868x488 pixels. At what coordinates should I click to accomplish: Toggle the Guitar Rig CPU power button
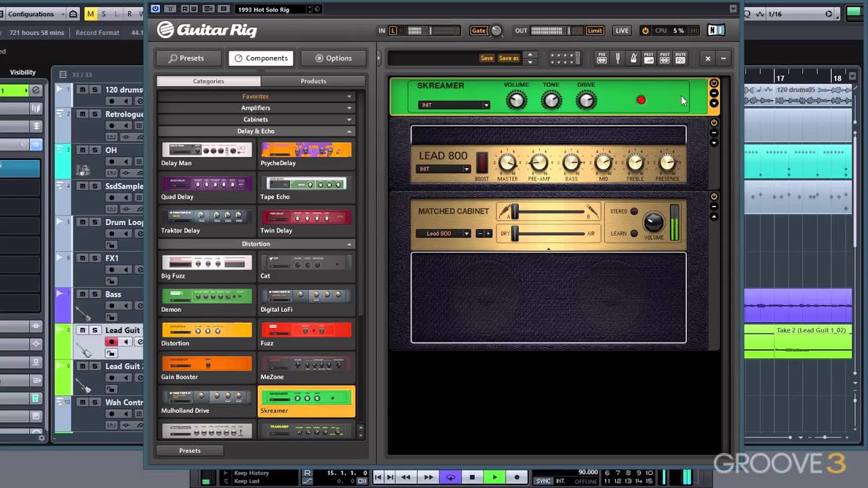pos(645,30)
